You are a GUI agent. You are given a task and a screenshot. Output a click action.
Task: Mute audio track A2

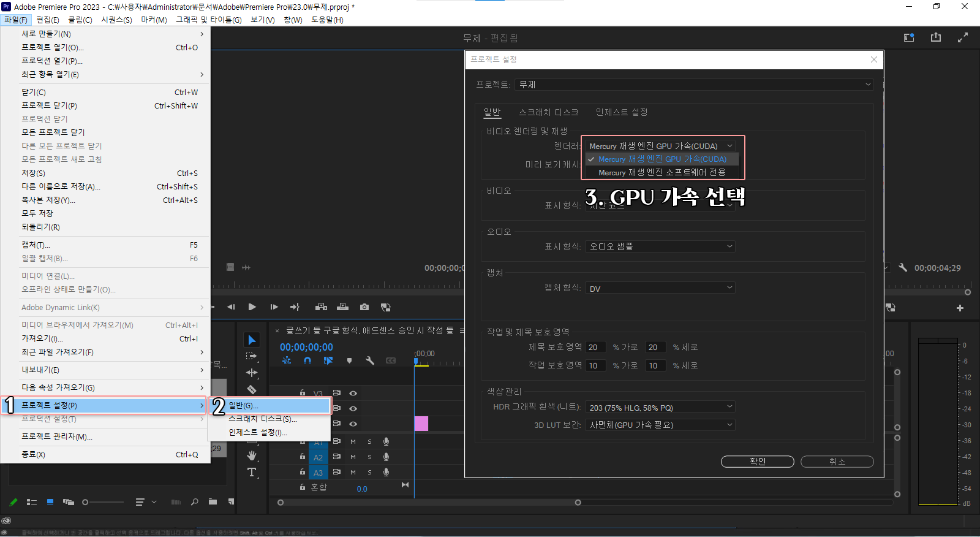click(x=353, y=457)
